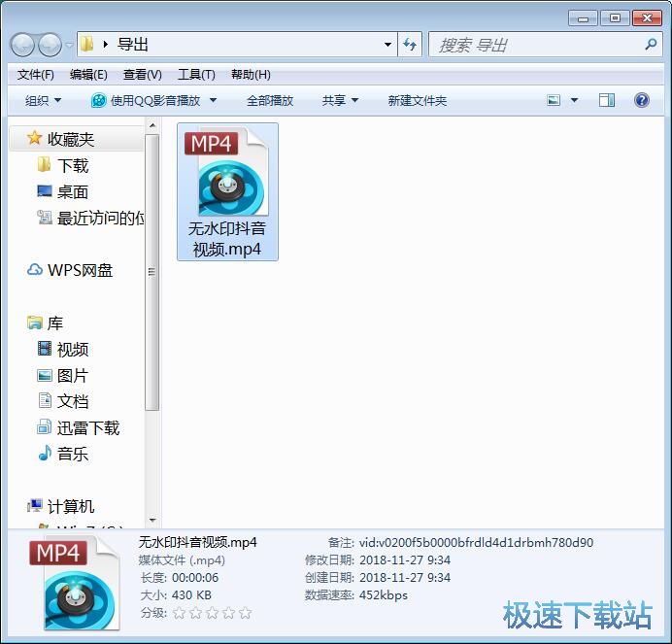Open the 文件(F) menu
672x644 pixels.
36,75
